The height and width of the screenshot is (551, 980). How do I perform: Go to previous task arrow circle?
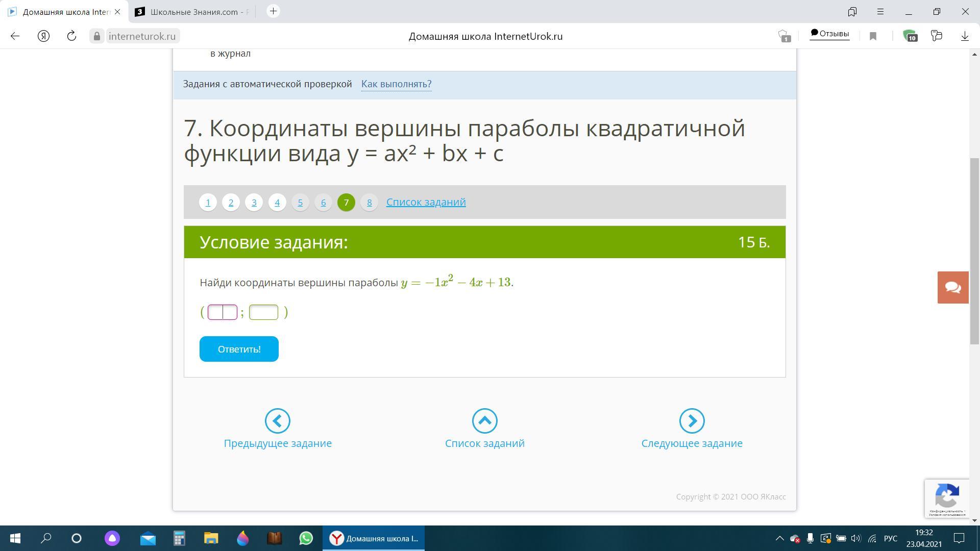pos(277,421)
